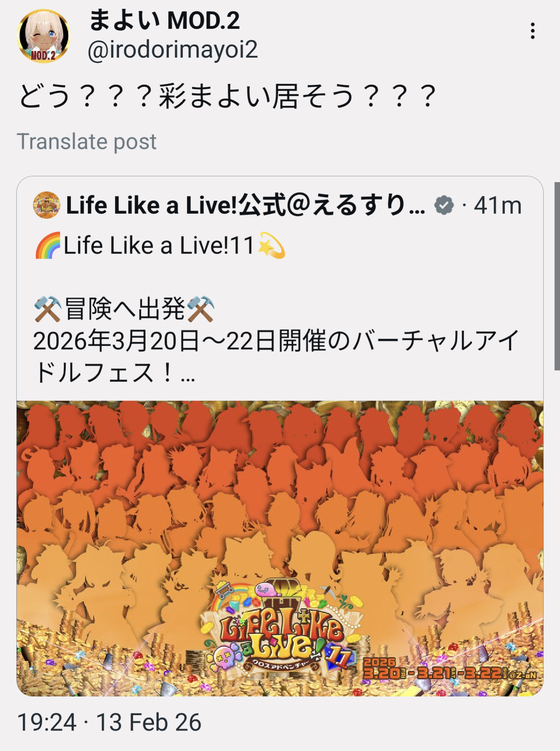
Task: Click the どう？？？彩まよい居そう post text
Action: tap(228, 96)
